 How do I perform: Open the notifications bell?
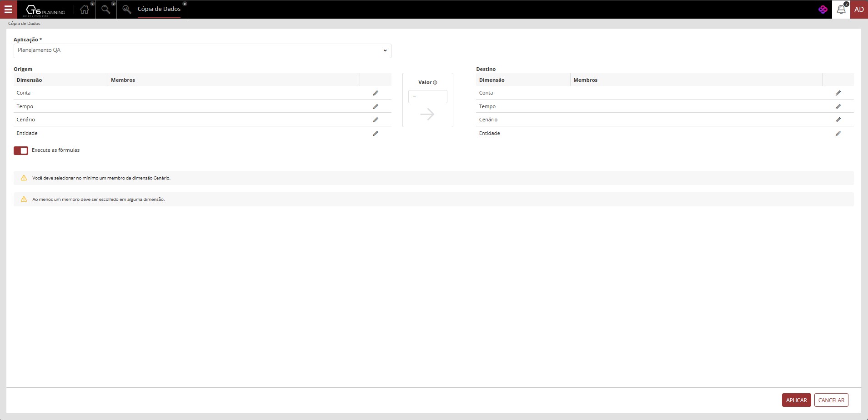pyautogui.click(x=841, y=10)
